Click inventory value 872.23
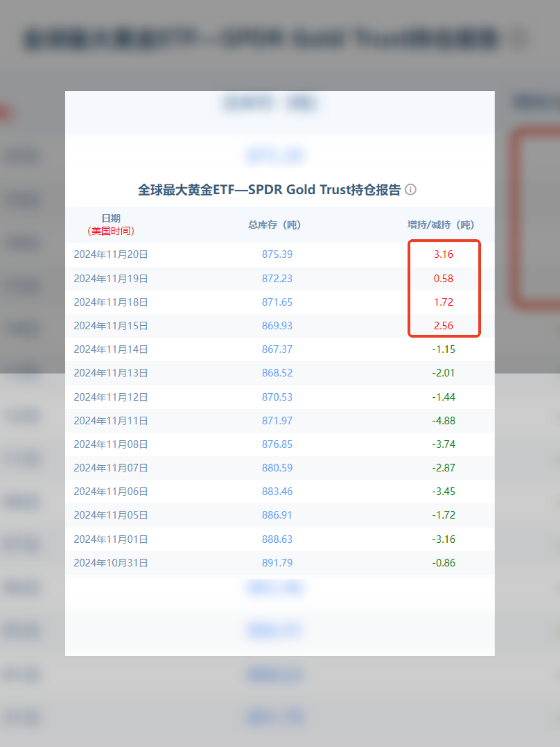560x747 pixels. [277, 279]
